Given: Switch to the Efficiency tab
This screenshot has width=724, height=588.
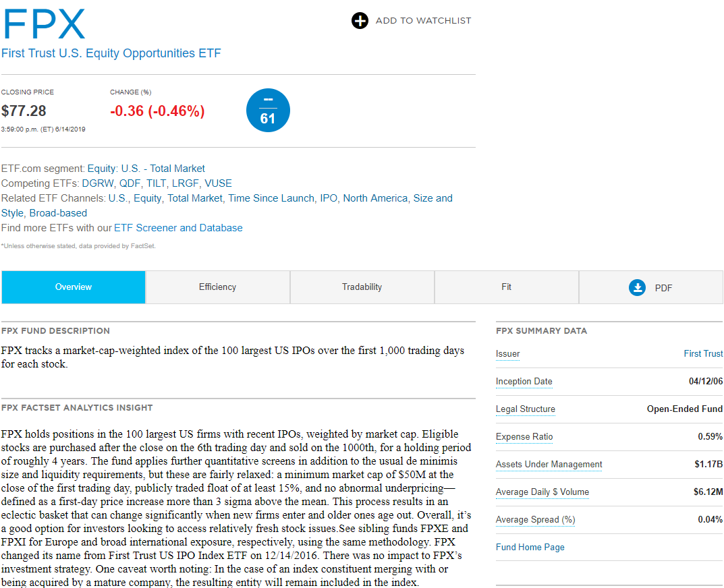Looking at the screenshot, I should pos(217,287).
